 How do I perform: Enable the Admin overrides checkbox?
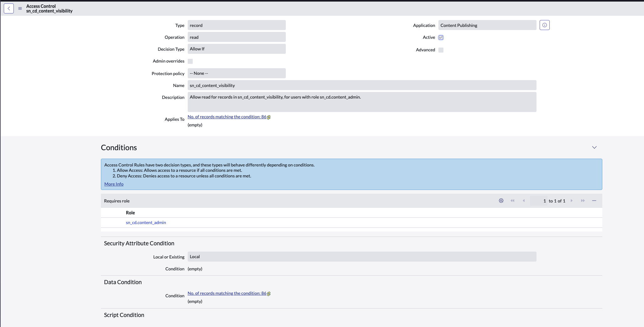tap(190, 61)
